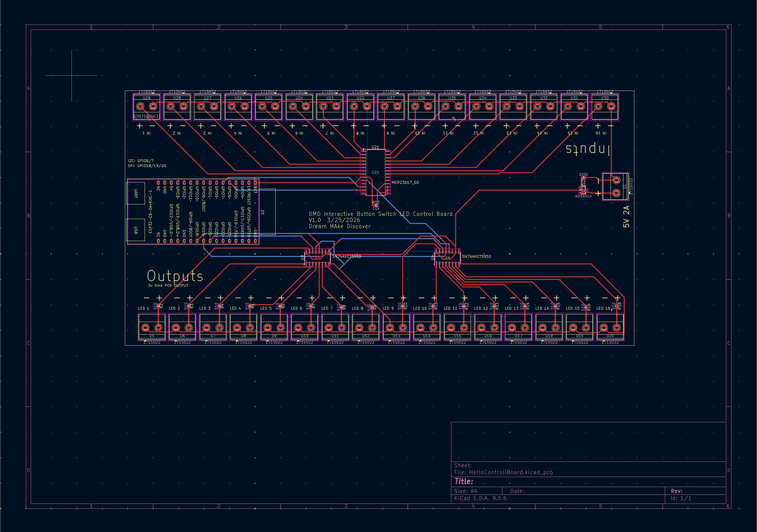Viewport: 757px width, 532px height.
Task: Click the USB connector outline on ESP32
Action: 136,230
